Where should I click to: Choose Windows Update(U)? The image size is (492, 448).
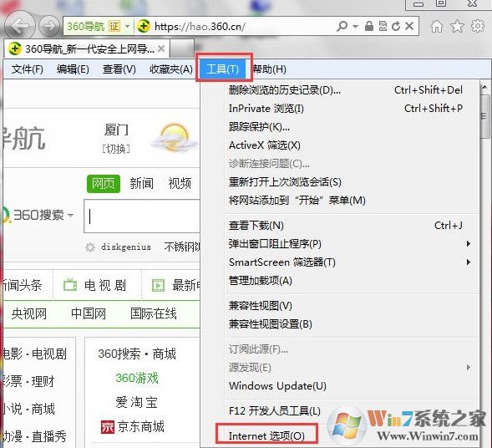pos(340,386)
